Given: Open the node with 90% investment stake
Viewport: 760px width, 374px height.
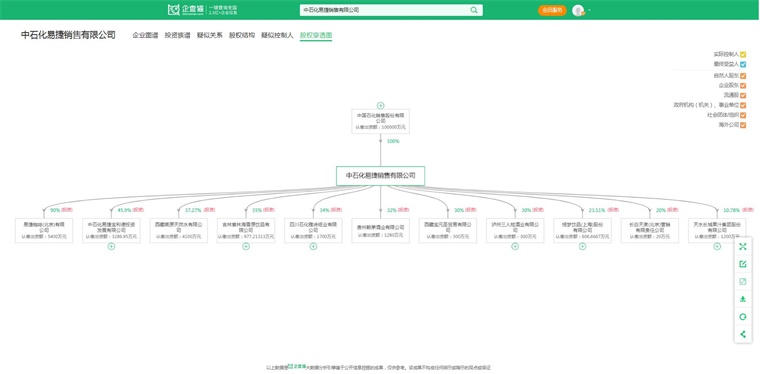Looking at the screenshot, I should click(44, 230).
